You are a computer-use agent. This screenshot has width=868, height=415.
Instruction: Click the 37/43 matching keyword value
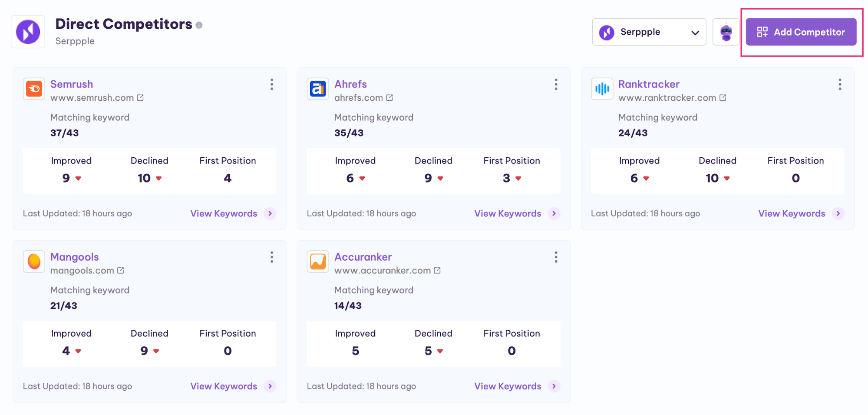(x=64, y=133)
